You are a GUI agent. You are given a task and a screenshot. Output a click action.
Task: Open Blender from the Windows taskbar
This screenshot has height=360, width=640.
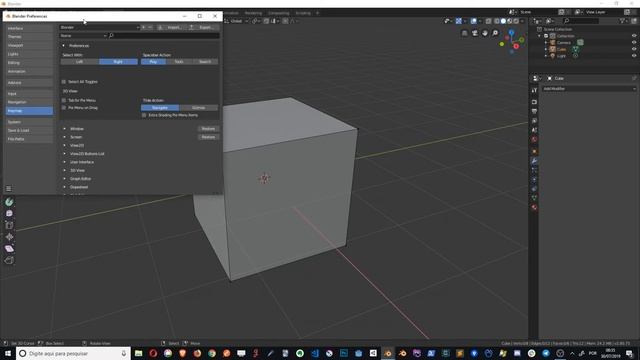(x=388, y=353)
